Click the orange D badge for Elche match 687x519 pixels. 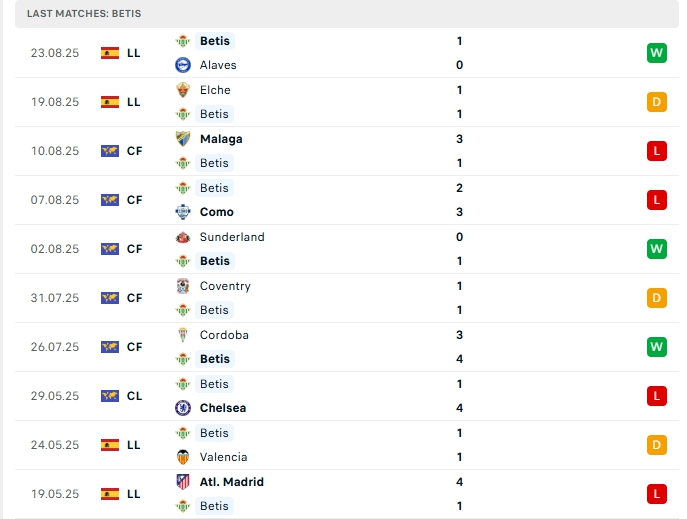click(656, 102)
